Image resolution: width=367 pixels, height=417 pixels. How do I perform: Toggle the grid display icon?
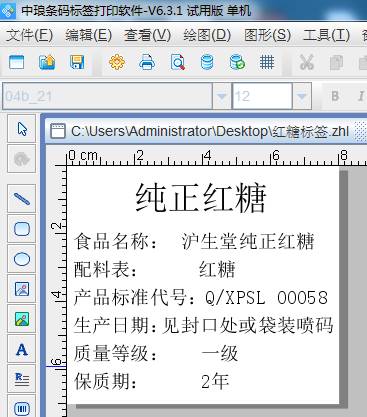(x=267, y=62)
